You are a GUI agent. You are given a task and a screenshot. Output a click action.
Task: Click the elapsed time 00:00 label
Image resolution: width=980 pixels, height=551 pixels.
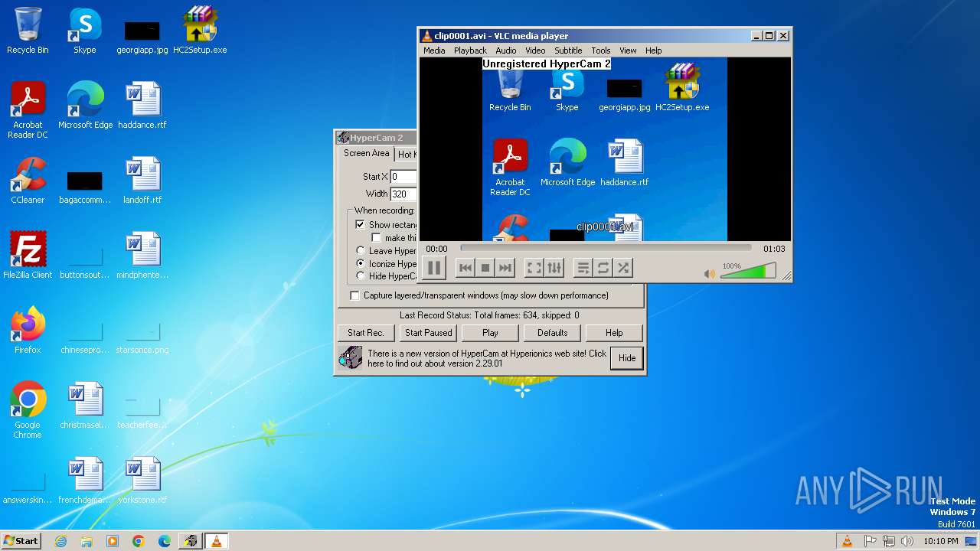437,249
